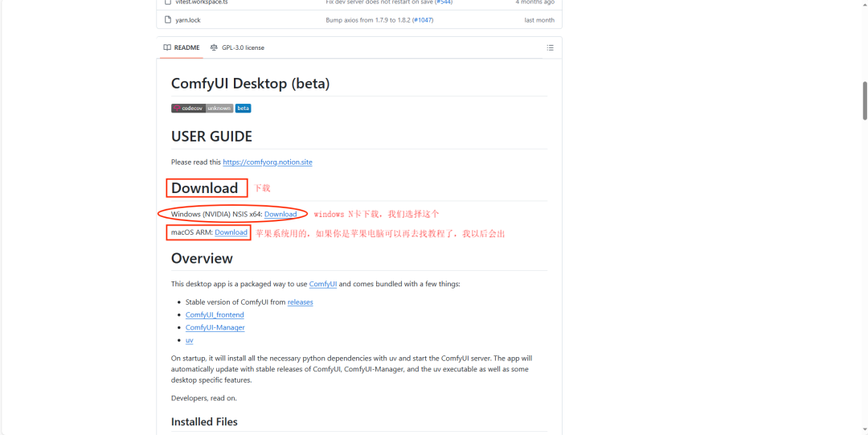The image size is (868, 435).
Task: Open the yarn.lock file
Action: tap(188, 20)
